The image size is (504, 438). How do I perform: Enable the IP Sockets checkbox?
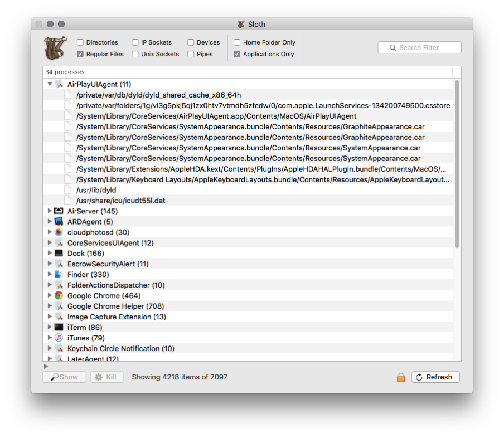135,42
